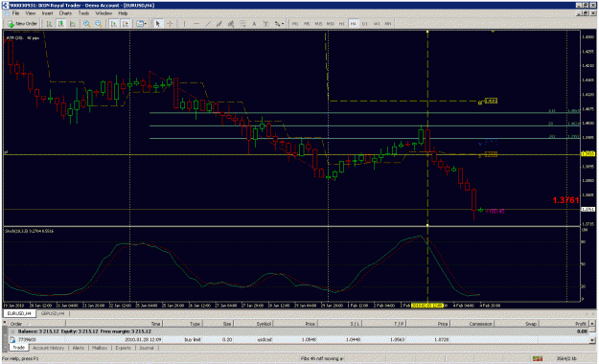This screenshot has height=364, width=599.
Task: Open the Charts menu
Action: [65, 13]
